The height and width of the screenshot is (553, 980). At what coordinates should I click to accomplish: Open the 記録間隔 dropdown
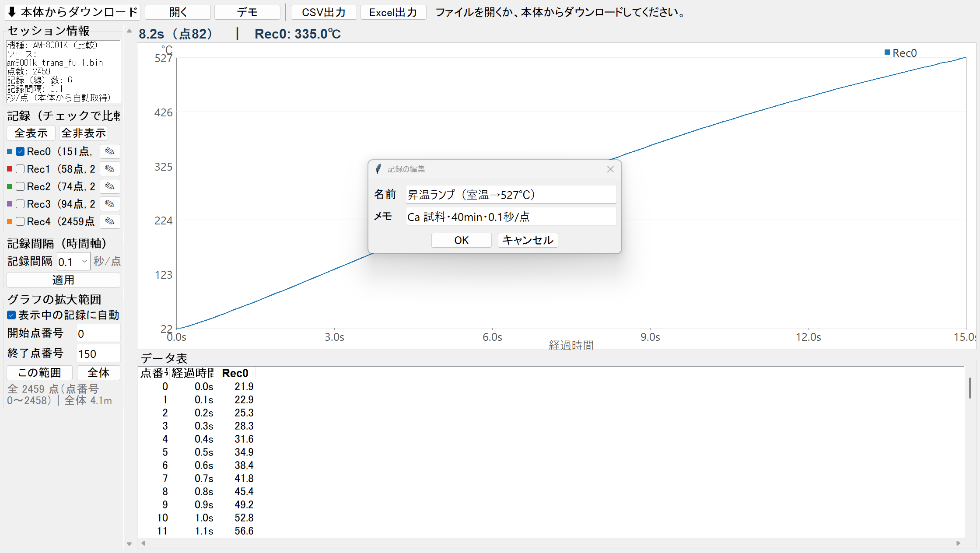click(84, 261)
